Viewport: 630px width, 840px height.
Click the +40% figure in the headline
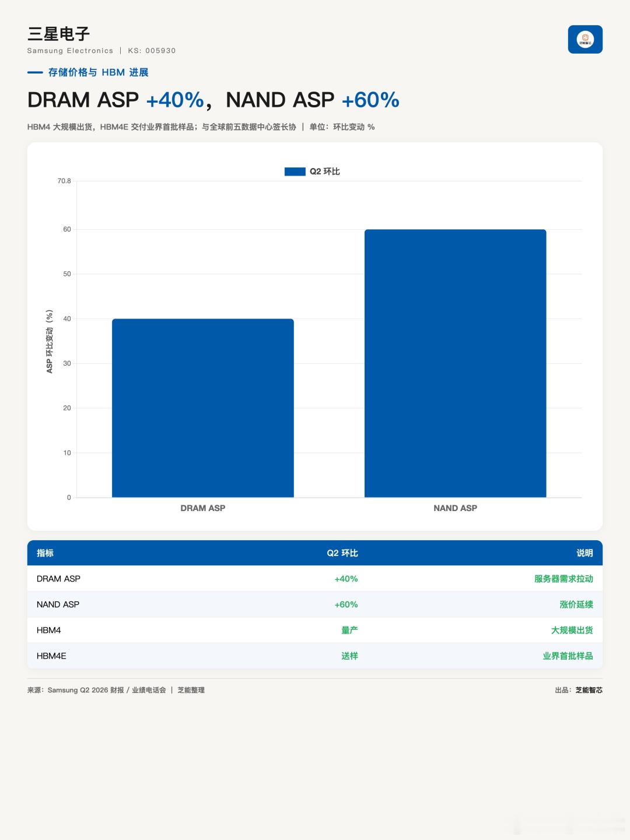click(175, 100)
